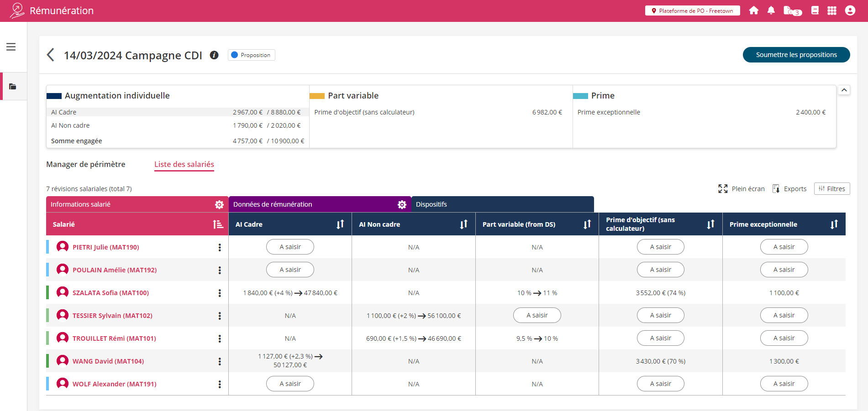This screenshot has height=411, width=868.
Task: Enter AI Cadre for PIETRI Julie
Action: point(290,247)
